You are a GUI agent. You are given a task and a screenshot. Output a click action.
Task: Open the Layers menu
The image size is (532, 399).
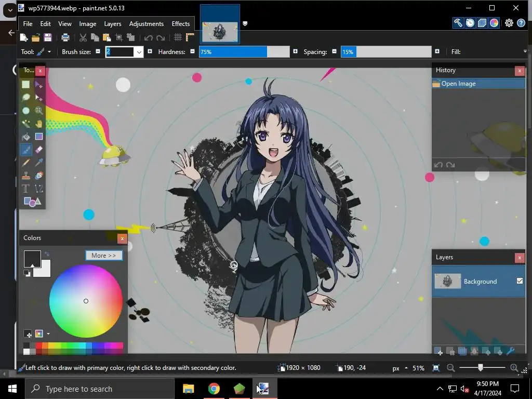pos(113,24)
